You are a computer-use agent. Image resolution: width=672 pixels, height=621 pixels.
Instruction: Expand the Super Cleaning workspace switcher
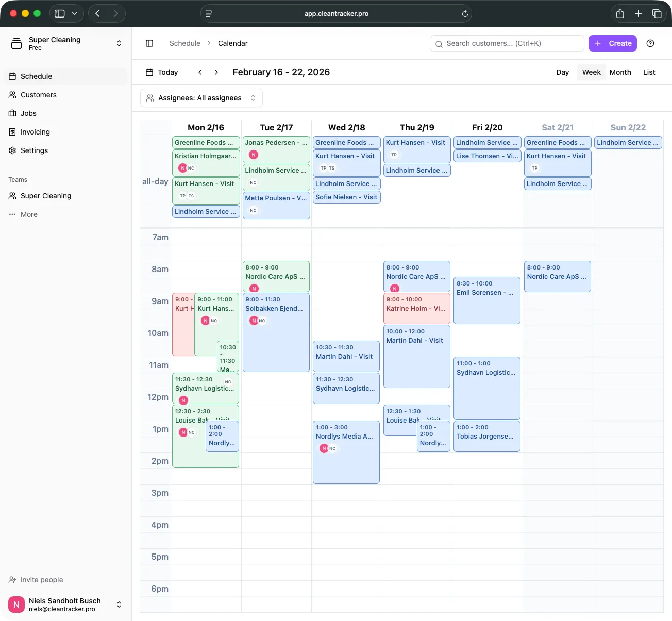coord(119,43)
